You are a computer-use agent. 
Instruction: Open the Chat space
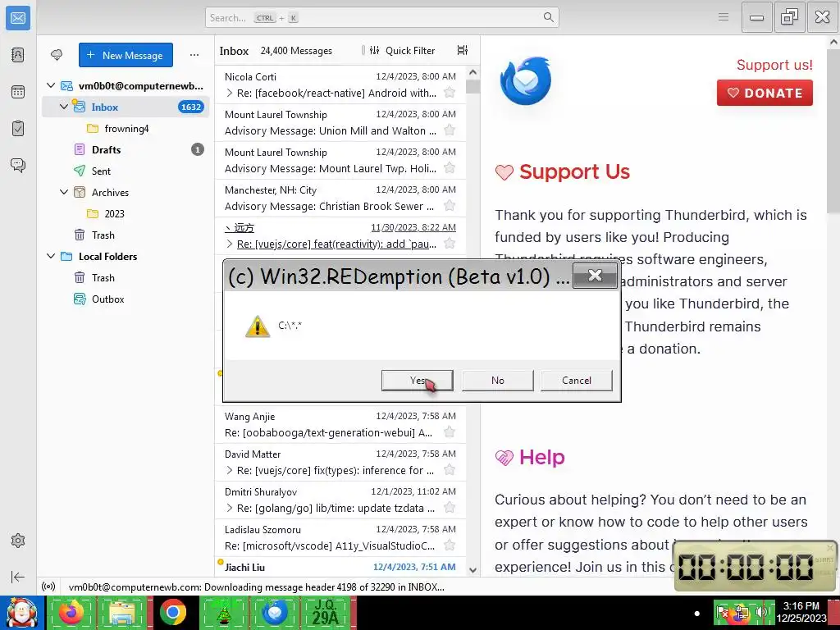[x=18, y=165]
